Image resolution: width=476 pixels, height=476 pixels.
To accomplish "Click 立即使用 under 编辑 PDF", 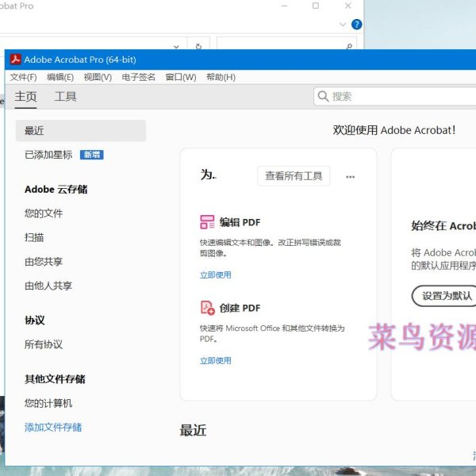I will pos(216,275).
